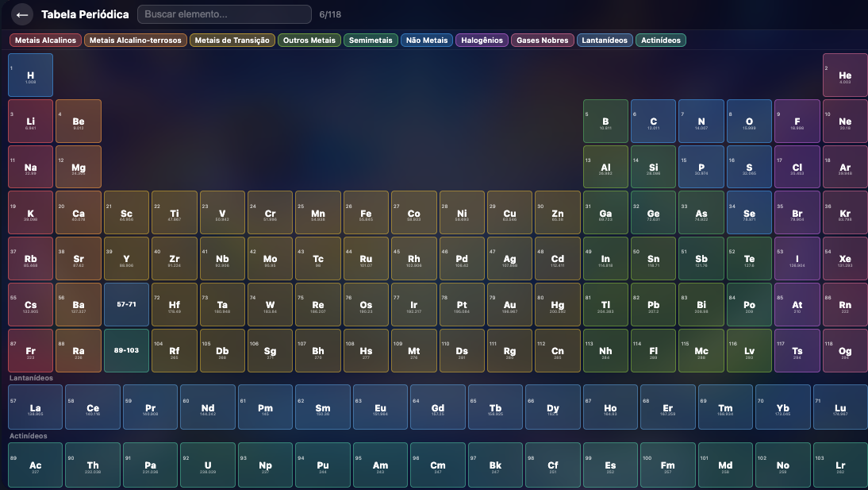Select the Halogênios filter chip
This screenshot has height=490, width=868.
point(482,41)
